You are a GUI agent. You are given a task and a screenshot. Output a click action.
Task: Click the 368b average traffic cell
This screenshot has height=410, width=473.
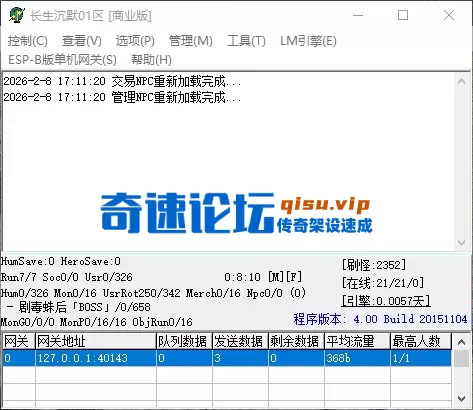357,358
